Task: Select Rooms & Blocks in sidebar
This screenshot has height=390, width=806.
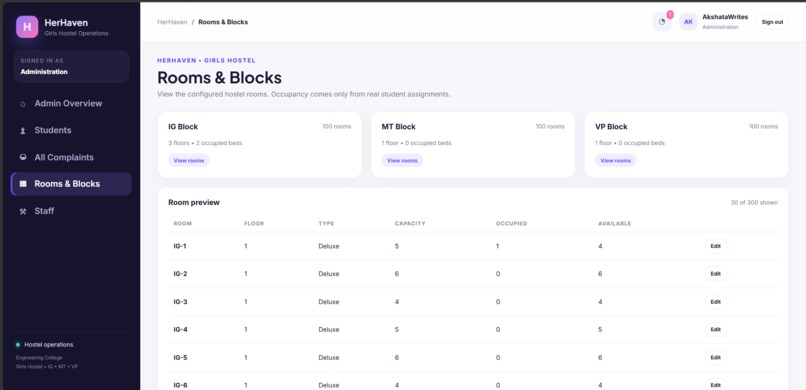Action: tap(71, 184)
